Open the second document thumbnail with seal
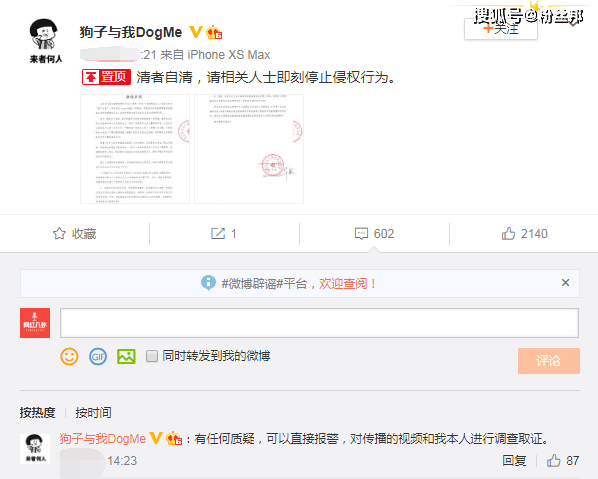Screen dimensions: 598x479 pyautogui.click(x=249, y=149)
